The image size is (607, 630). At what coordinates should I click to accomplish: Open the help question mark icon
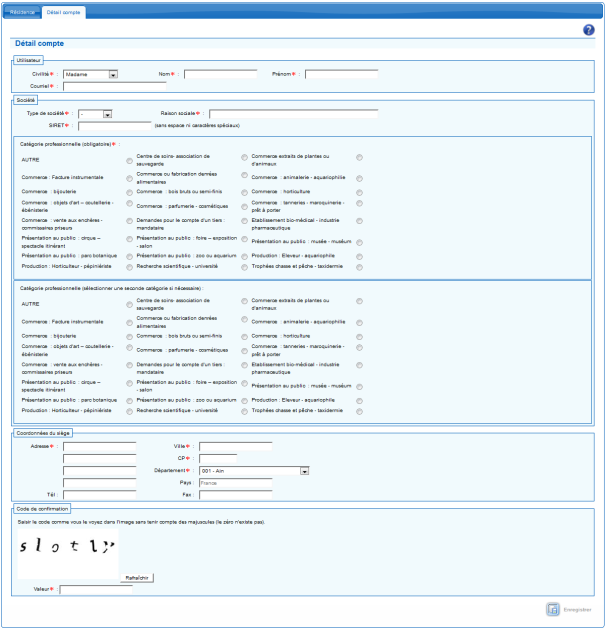point(589,30)
